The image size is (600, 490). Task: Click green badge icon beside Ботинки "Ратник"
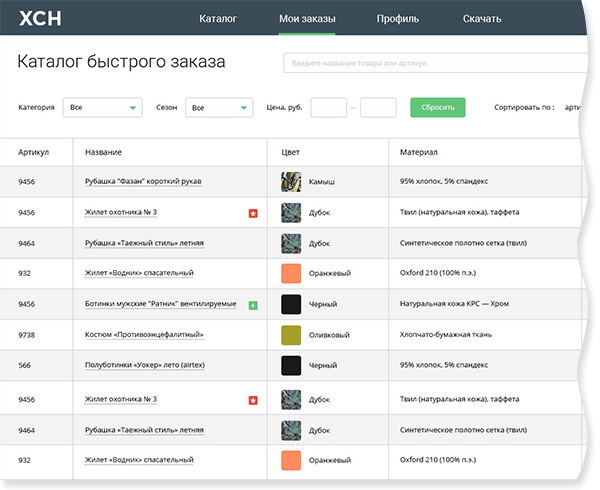coord(253,305)
